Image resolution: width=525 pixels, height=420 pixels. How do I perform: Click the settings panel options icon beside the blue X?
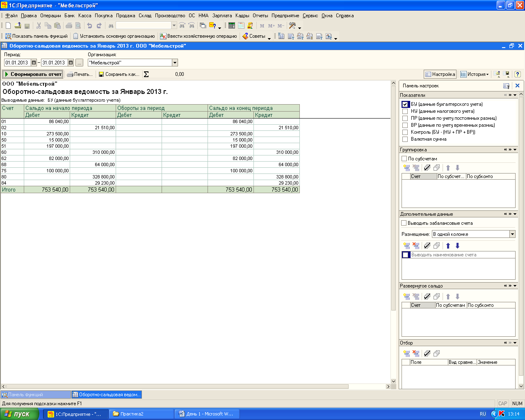point(507,86)
